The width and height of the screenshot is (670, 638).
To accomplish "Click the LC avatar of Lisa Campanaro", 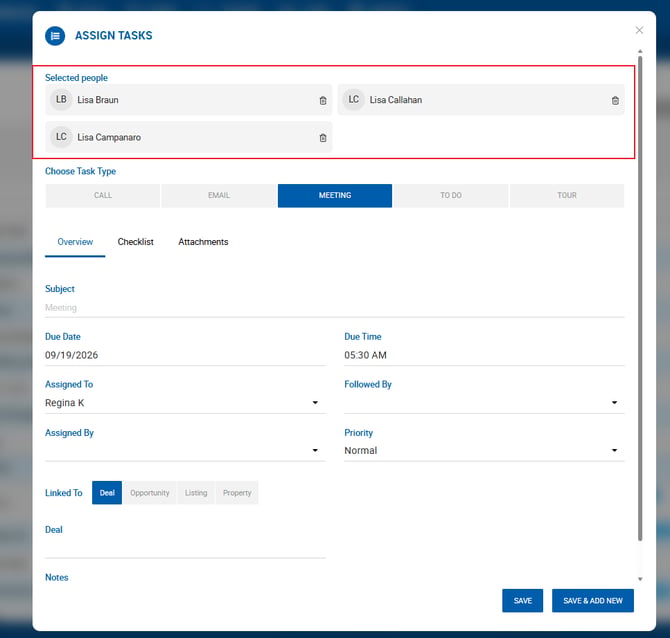I will pos(61,137).
